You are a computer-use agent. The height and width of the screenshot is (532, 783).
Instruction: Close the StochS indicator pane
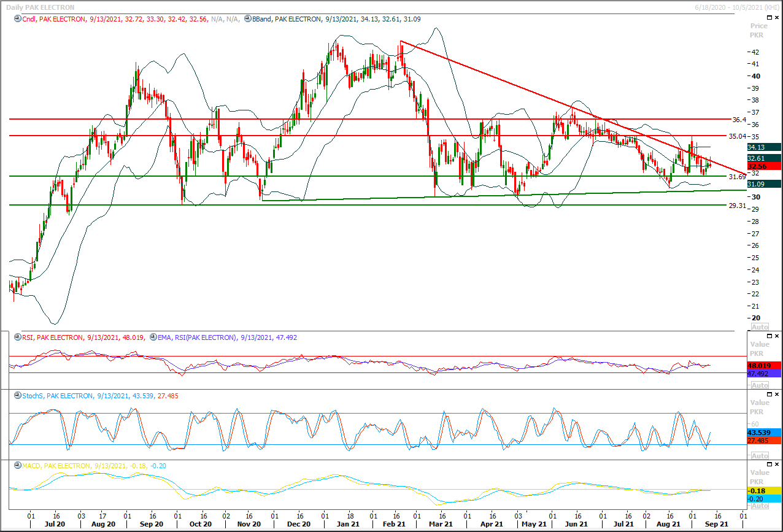click(777, 395)
